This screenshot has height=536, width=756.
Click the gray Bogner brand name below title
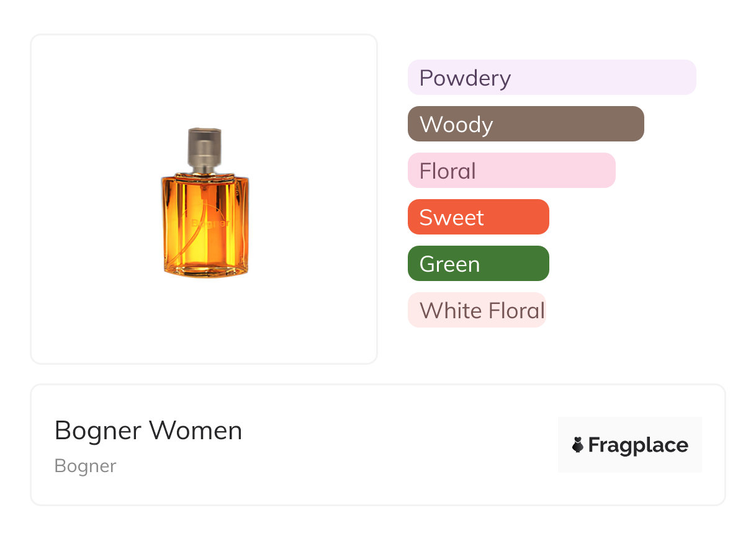coord(85,466)
